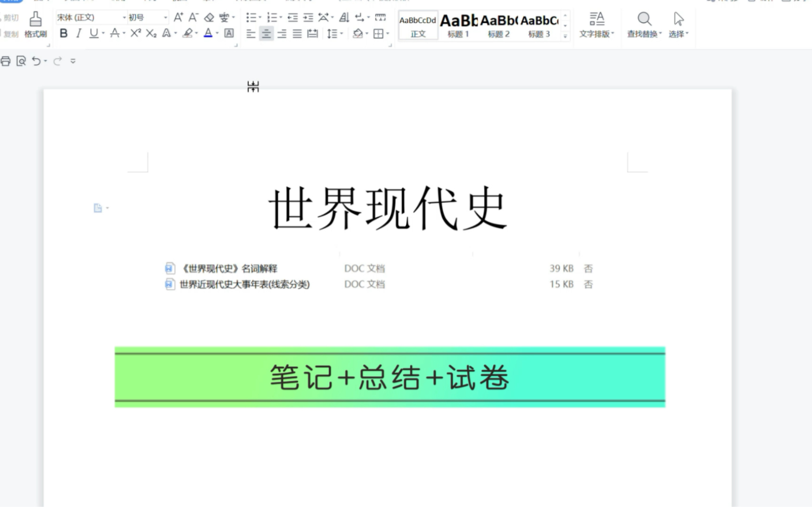Click the 世界近现代史大事年表(线索分类) file name

(x=244, y=284)
